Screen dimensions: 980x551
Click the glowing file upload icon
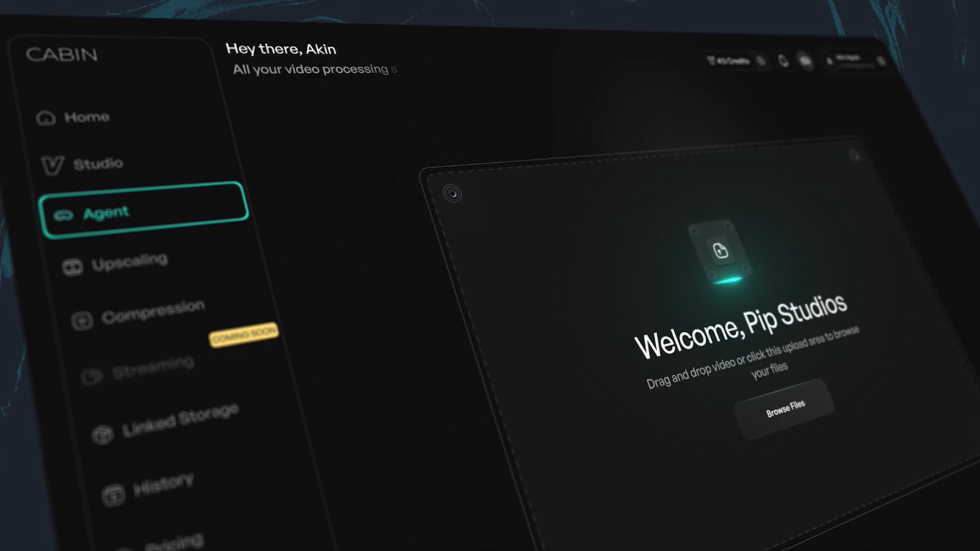[720, 250]
